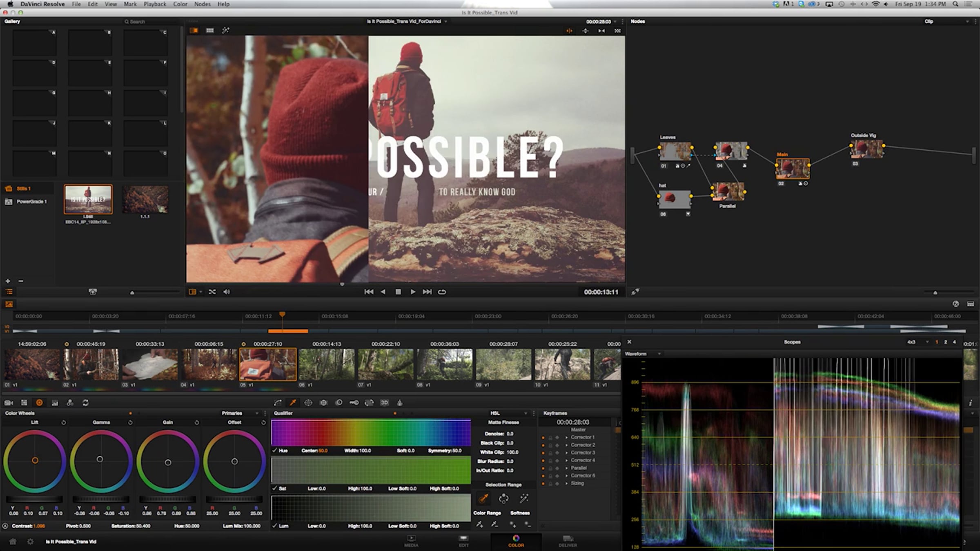Jump to the first frame
The height and width of the screenshot is (551, 980).
(x=369, y=292)
